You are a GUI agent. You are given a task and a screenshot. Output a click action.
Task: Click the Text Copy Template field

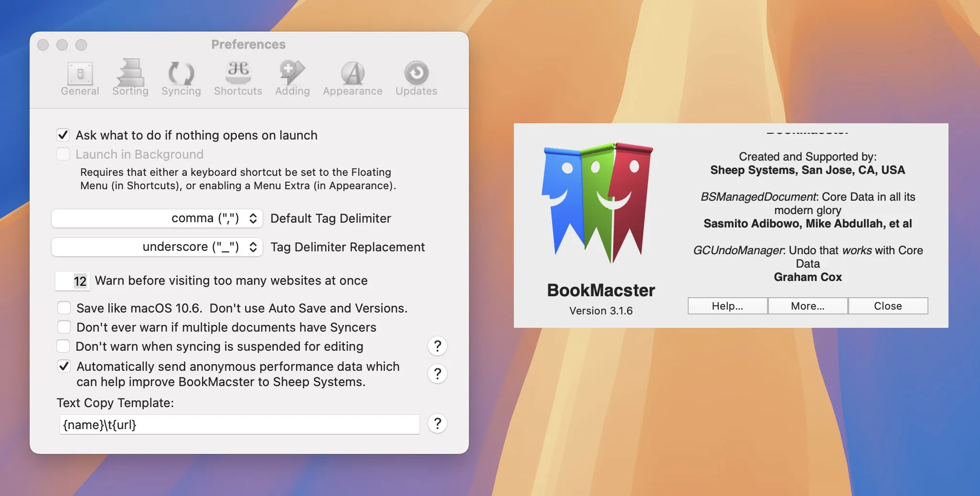(x=239, y=424)
